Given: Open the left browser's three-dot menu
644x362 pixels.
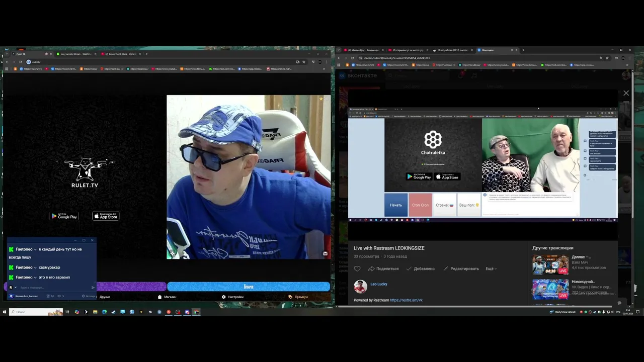Looking at the screenshot, I should click(328, 62).
